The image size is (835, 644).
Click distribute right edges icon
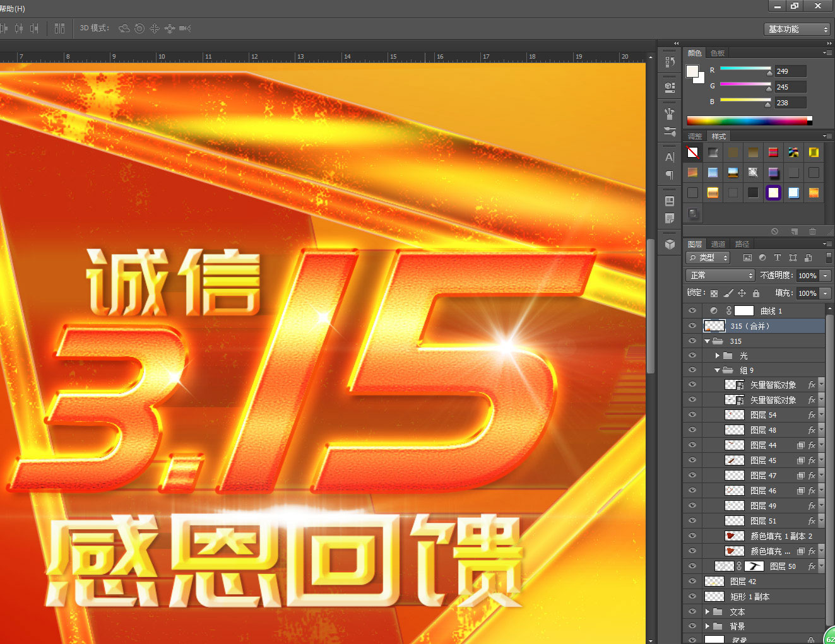click(34, 28)
